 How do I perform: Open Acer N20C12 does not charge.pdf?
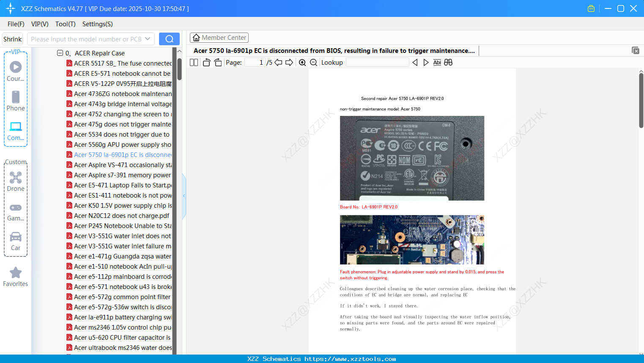(118, 215)
